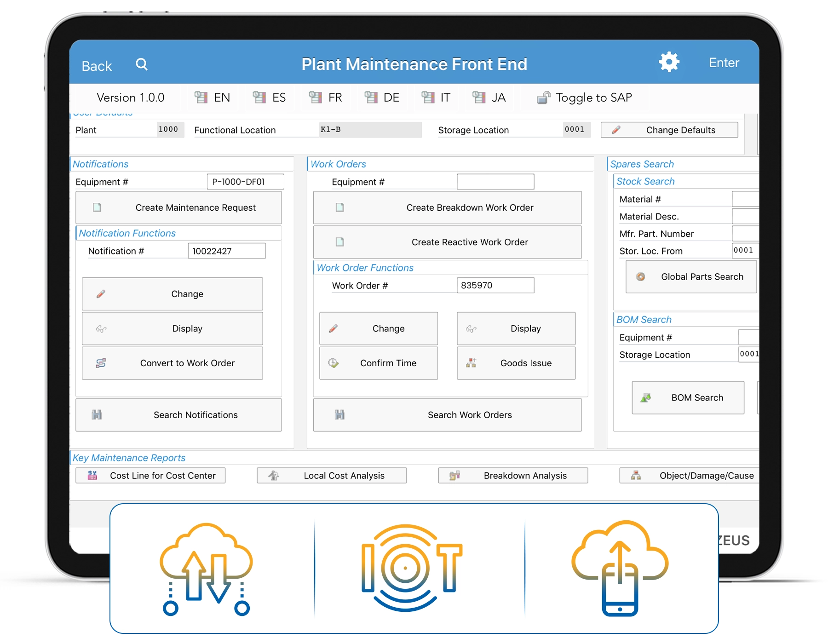Click the Plant field showing 1000
This screenshot has width=828, height=644.
tap(170, 130)
